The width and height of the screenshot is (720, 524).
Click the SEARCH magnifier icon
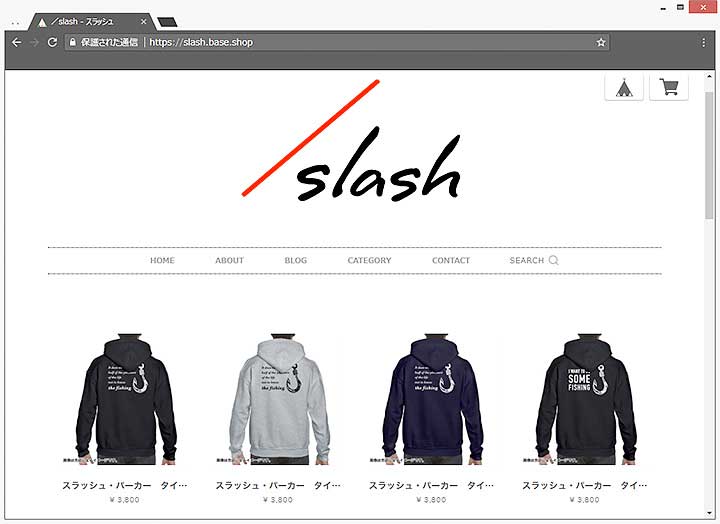pos(554,260)
